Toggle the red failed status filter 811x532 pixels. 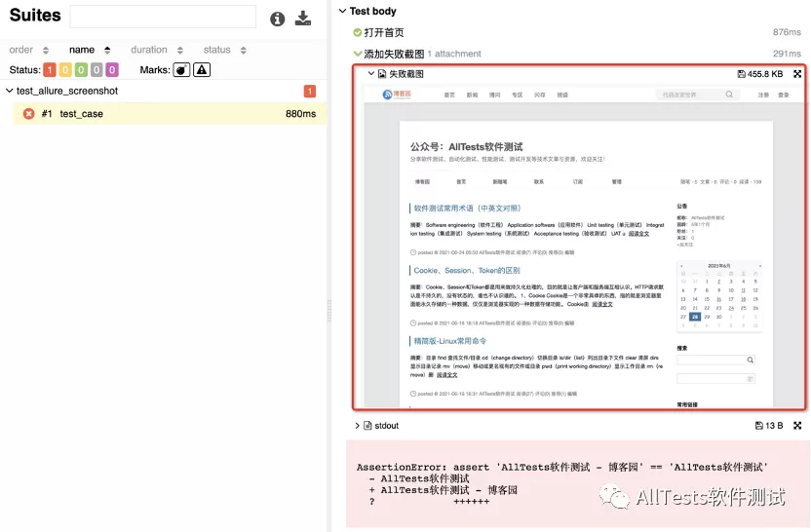(x=50, y=70)
